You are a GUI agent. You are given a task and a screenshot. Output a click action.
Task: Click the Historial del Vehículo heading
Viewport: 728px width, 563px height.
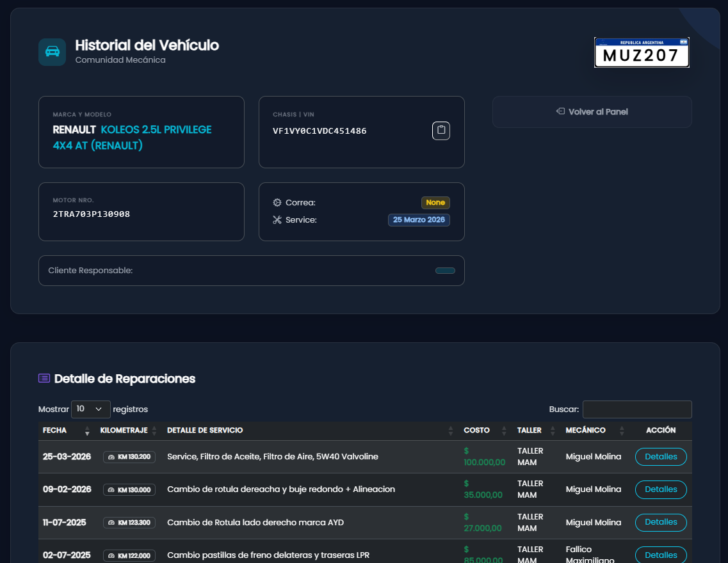147,45
